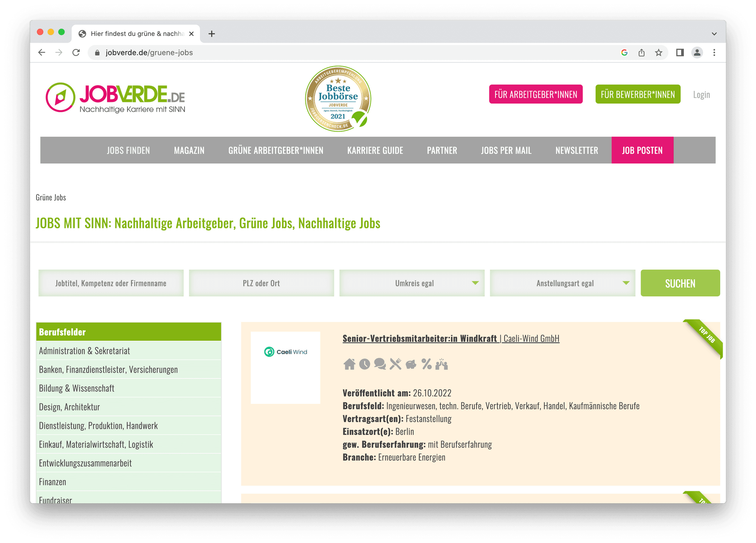Viewport: 756px width, 543px height.
Task: Open the Chrome three-dot menu
Action: (x=714, y=53)
